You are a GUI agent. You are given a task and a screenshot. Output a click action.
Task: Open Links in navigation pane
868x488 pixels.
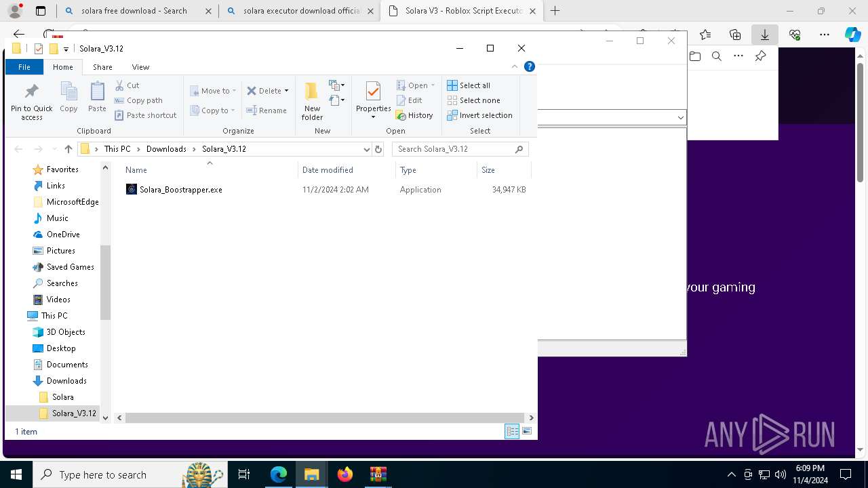click(x=56, y=186)
